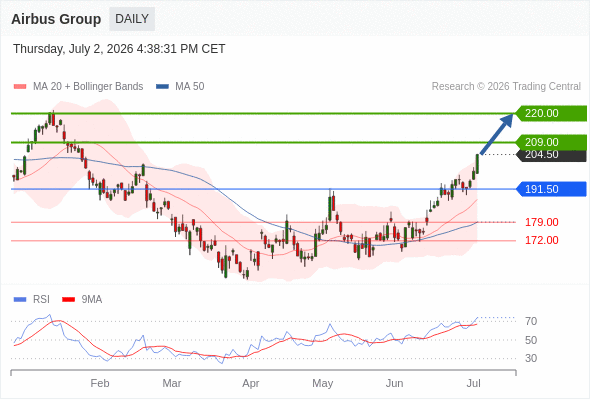Viewport: 590px width, 400px height.
Task: Click the Apr axis label
Action: [x=251, y=383]
